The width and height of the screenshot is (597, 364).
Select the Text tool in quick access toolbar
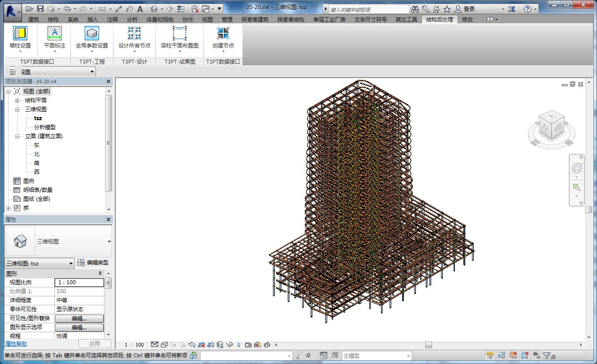click(140, 9)
